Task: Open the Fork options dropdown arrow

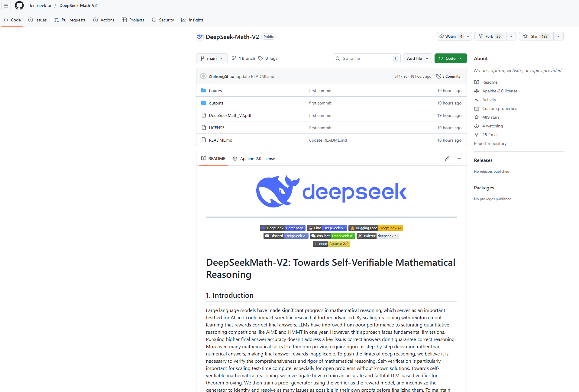Action: [x=511, y=36]
